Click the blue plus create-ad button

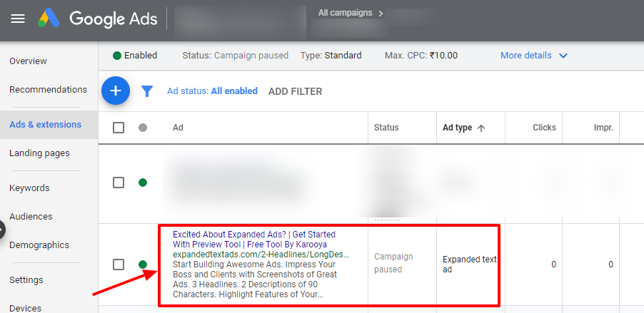[x=116, y=91]
